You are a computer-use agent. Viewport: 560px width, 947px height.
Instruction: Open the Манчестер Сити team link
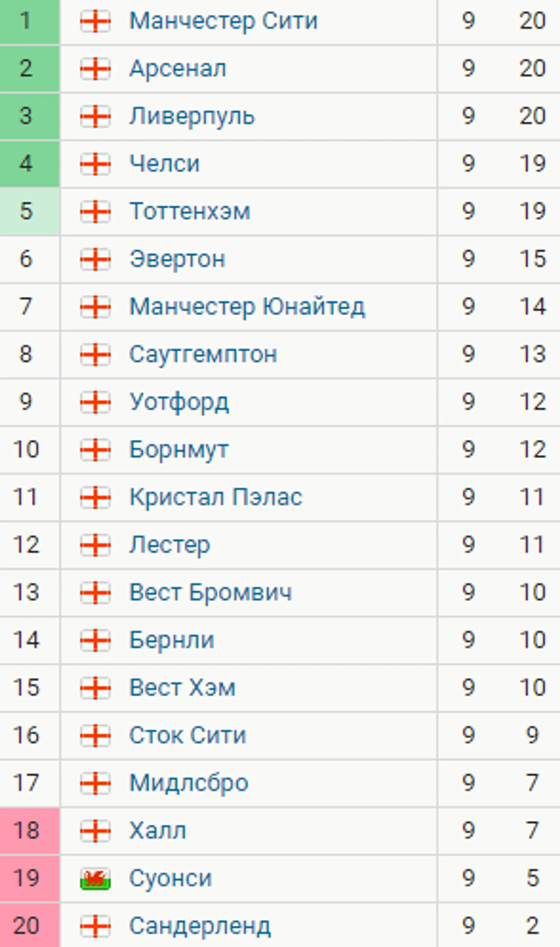tap(224, 21)
